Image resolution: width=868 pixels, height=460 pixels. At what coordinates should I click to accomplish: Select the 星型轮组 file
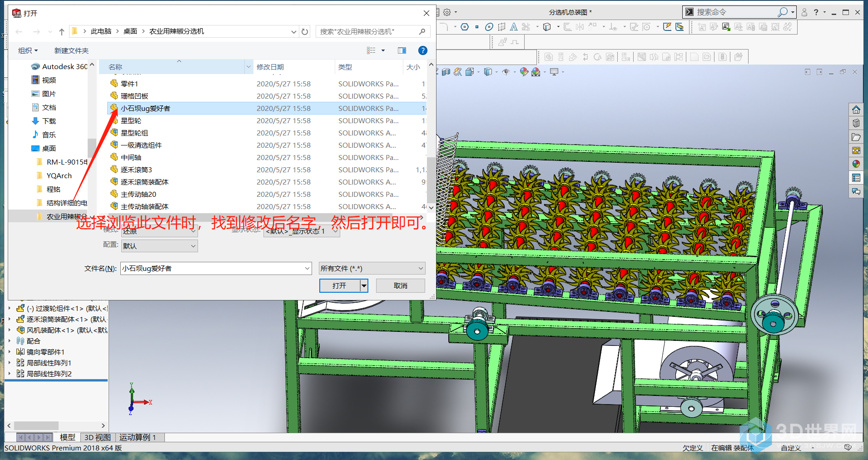(134, 133)
